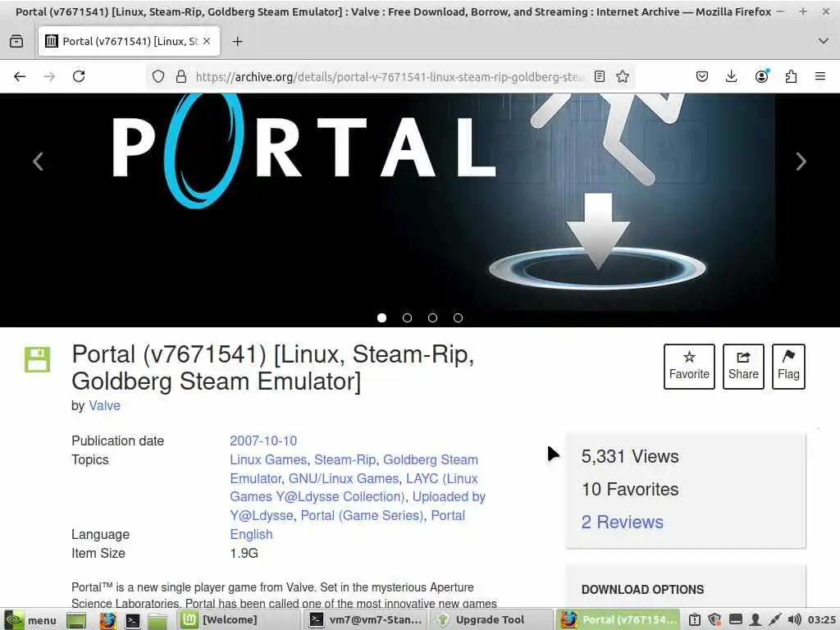
Task: Click the show desktop taskbar icon
Action: [x=76, y=620]
